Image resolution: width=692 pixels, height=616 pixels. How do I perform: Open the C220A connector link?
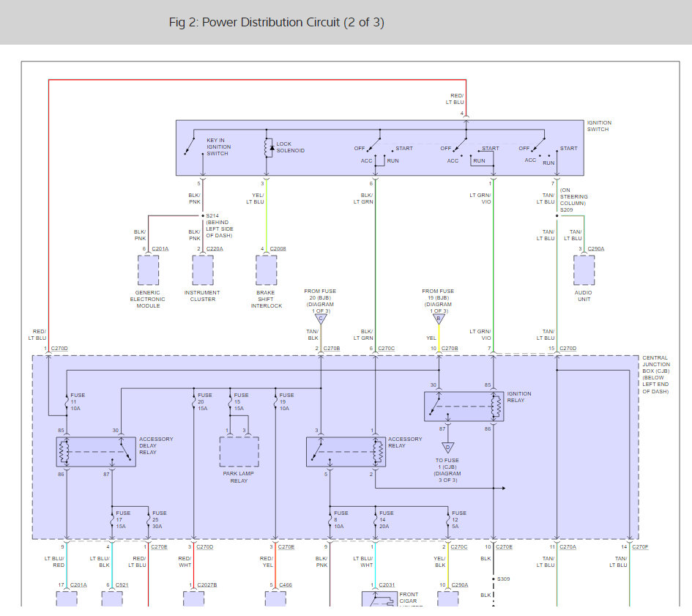tap(215, 249)
